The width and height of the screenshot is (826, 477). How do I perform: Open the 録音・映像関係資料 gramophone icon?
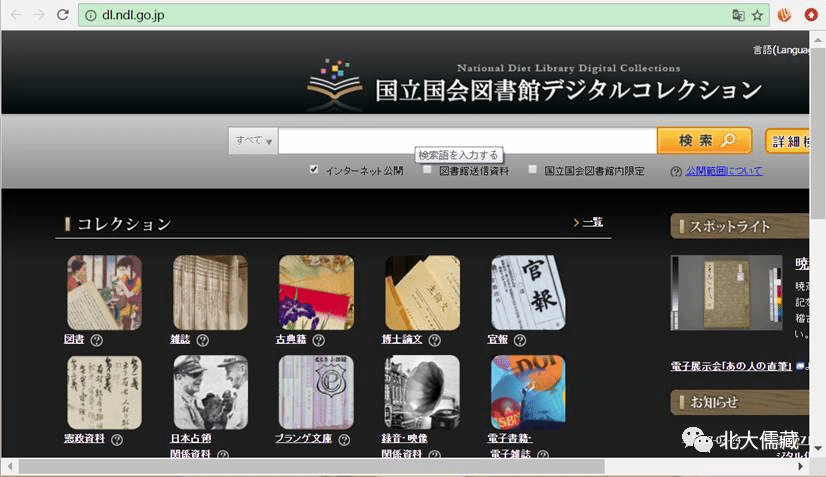(422, 392)
